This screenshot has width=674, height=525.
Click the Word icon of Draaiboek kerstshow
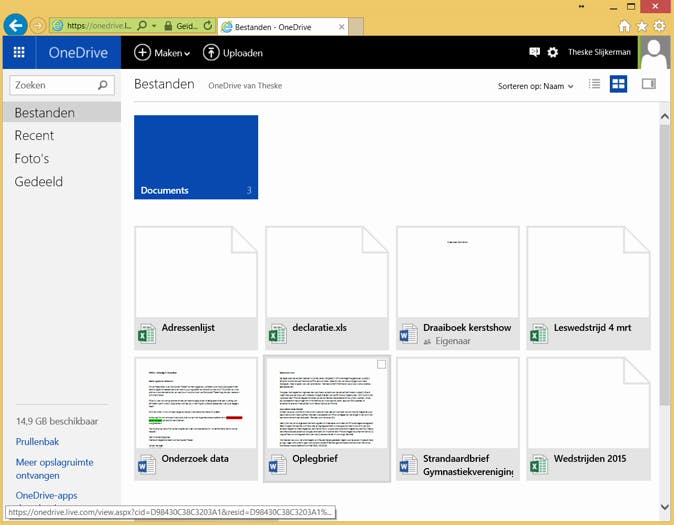[x=408, y=334]
